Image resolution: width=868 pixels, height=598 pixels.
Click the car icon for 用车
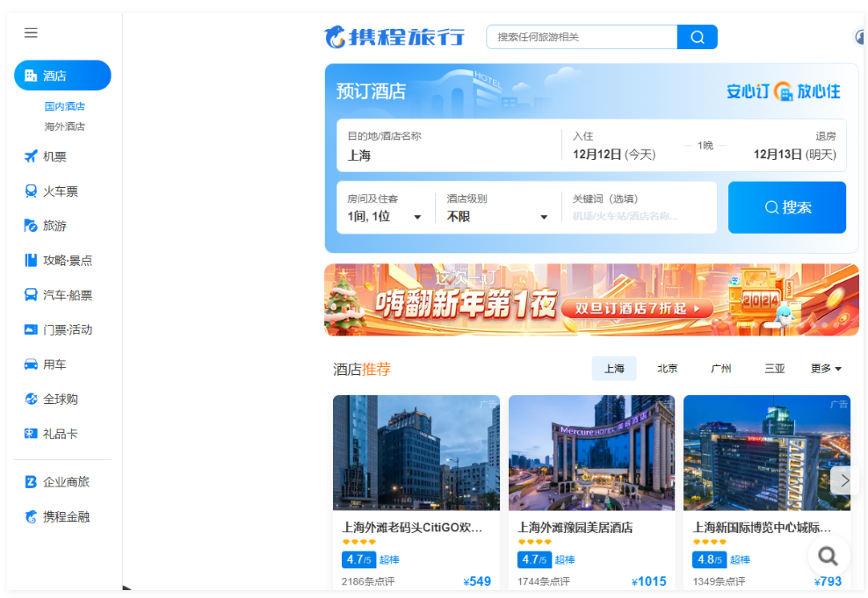pos(31,364)
